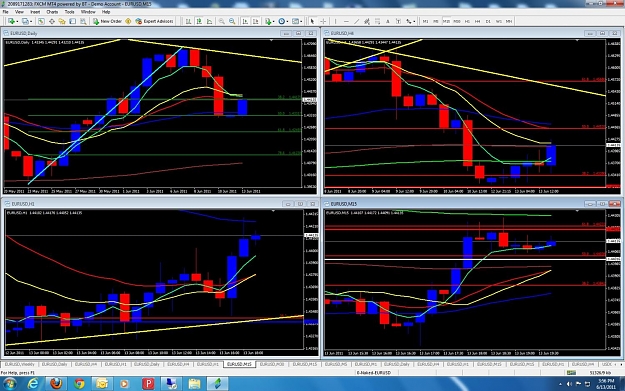625x391 pixels.
Task: Select the Trendline drawing tool
Action: (356, 21)
